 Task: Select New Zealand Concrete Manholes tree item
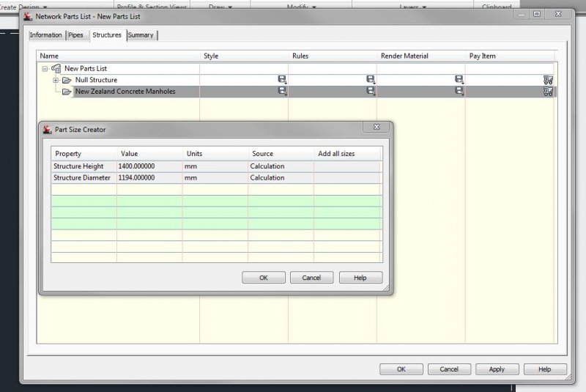[x=125, y=92]
